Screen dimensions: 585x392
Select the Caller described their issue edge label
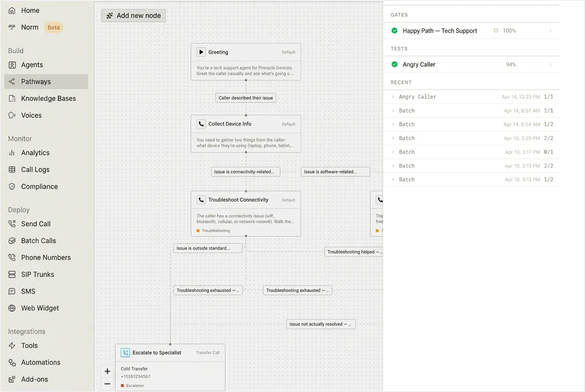tap(246, 98)
